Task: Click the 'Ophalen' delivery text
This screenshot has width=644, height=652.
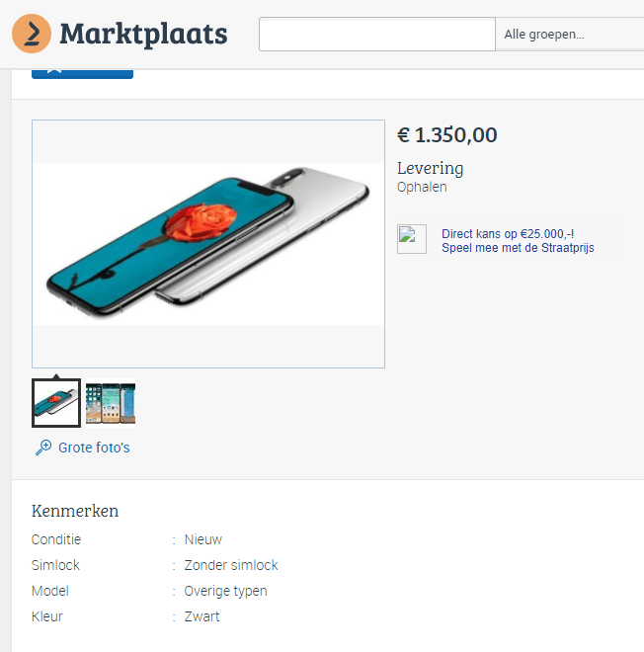Action: point(422,187)
